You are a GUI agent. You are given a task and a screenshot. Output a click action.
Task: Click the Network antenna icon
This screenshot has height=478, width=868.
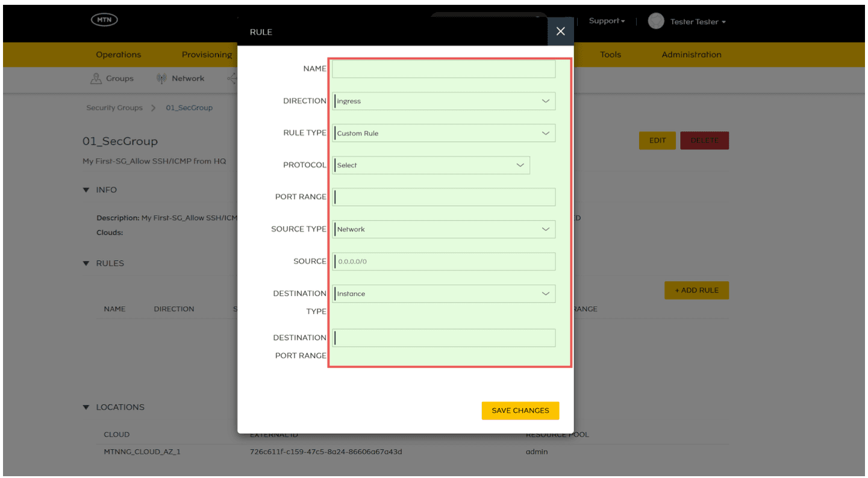(161, 78)
